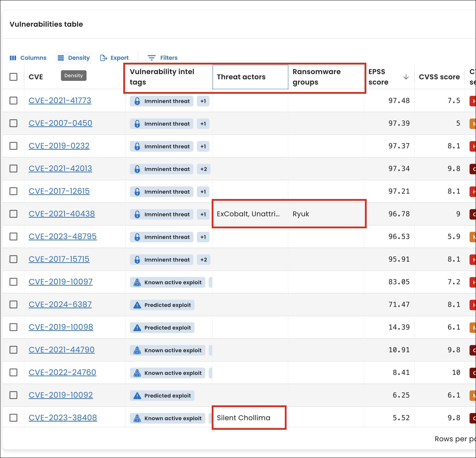This screenshot has height=458, width=476.
Task: Expand +1 tags for CVE-2023-48795
Action: click(203, 237)
